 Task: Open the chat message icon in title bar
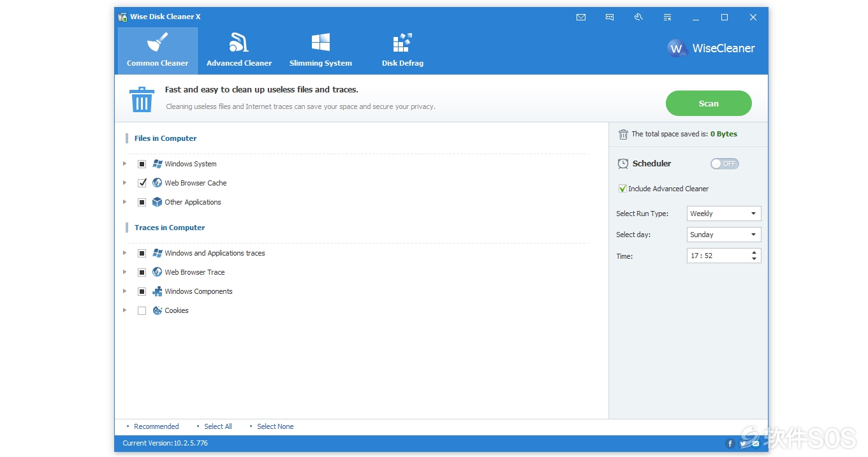[x=610, y=17]
